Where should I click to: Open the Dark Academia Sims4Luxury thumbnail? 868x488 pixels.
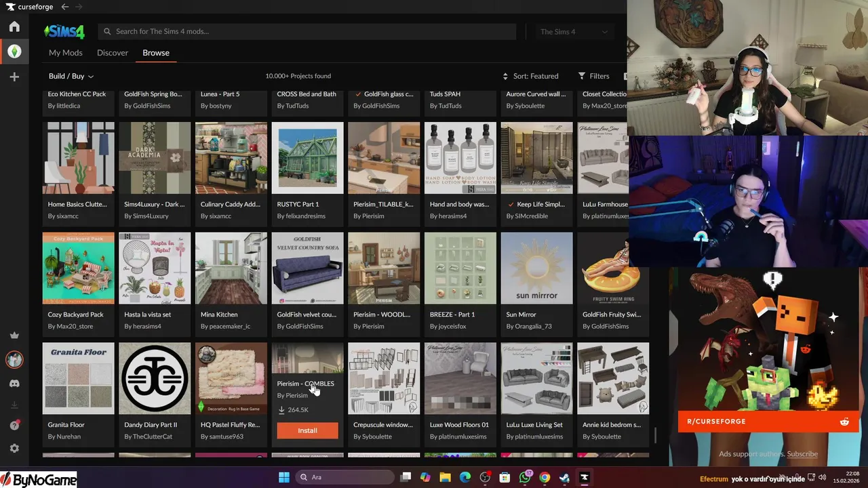pyautogui.click(x=155, y=158)
